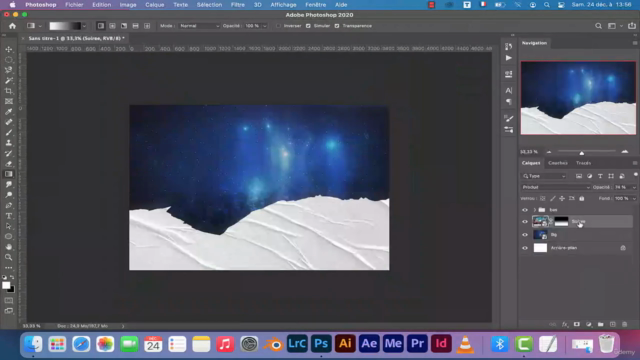Add a layer mask from panel footer

click(577, 324)
